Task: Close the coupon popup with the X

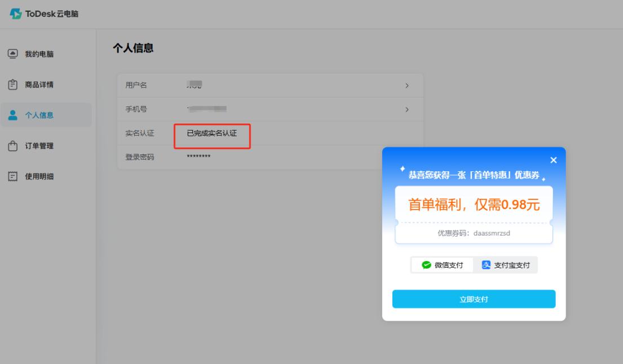Action: pyautogui.click(x=553, y=161)
